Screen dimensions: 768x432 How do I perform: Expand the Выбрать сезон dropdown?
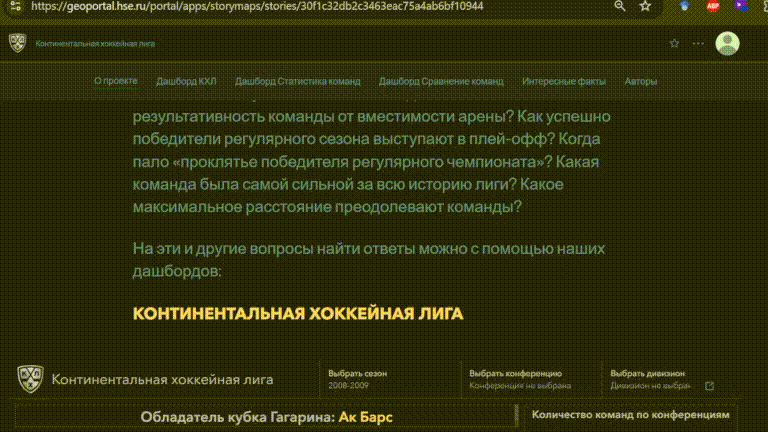click(x=389, y=379)
